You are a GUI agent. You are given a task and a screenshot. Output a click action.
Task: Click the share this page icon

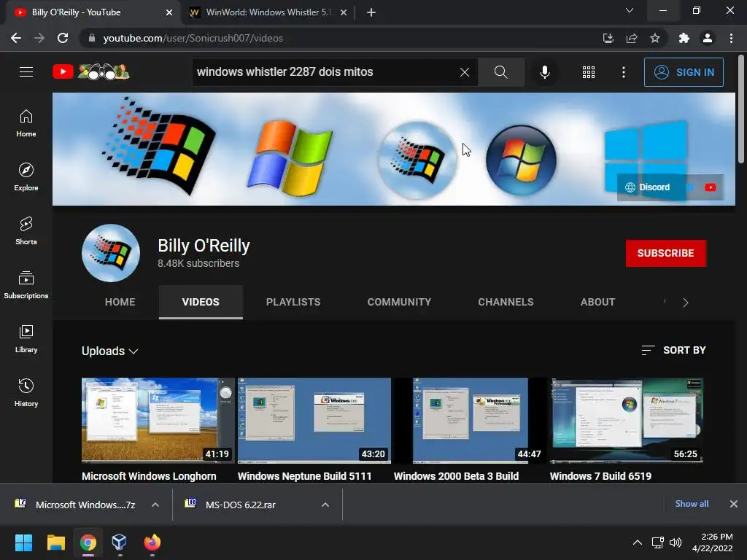click(x=632, y=38)
